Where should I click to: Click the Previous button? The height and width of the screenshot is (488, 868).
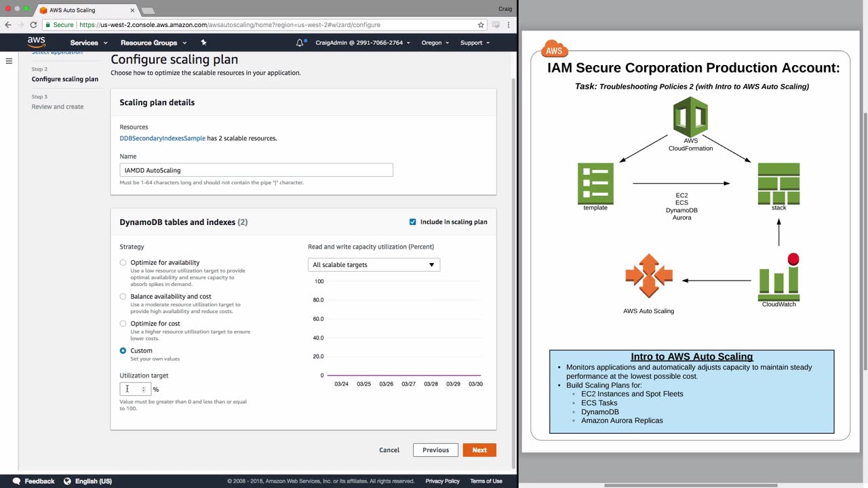point(435,450)
